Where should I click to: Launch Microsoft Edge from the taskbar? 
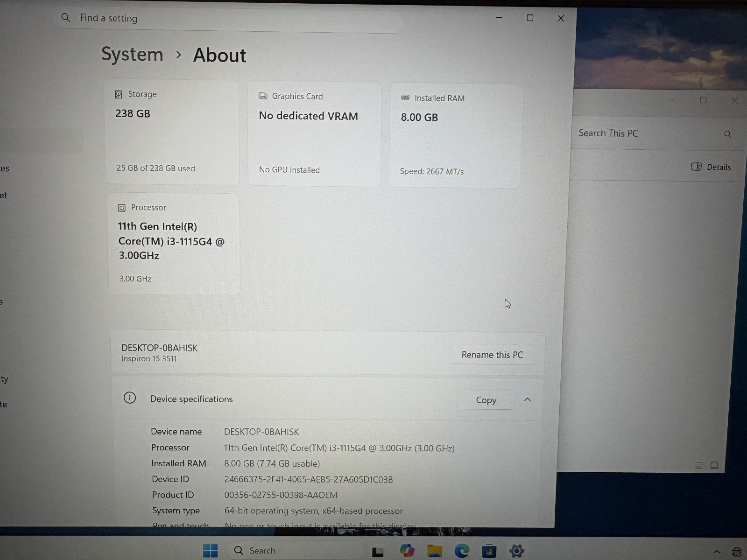[x=462, y=551]
